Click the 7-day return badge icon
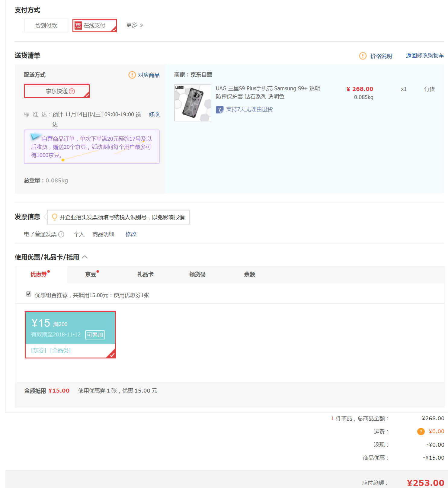The width and height of the screenshot is (448, 488). [219, 110]
